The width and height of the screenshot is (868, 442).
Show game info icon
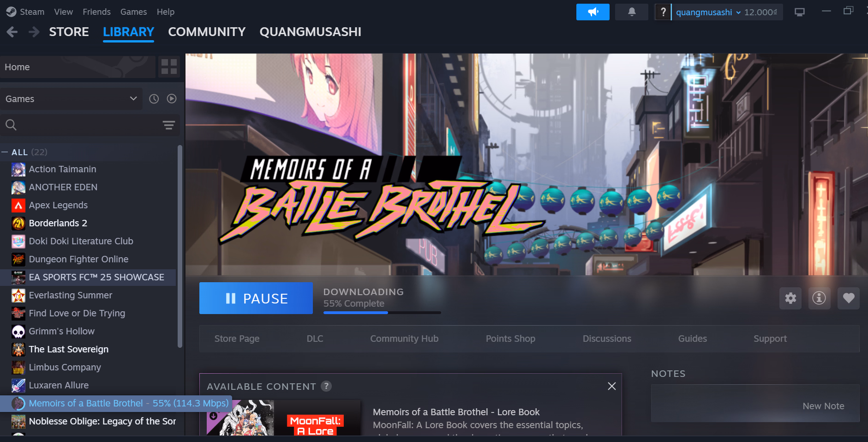[819, 298]
